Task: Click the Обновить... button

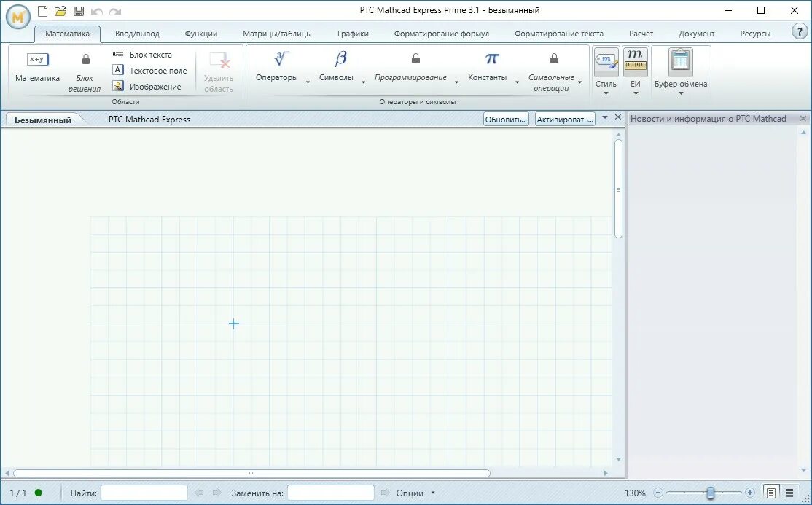Action: pyautogui.click(x=506, y=119)
